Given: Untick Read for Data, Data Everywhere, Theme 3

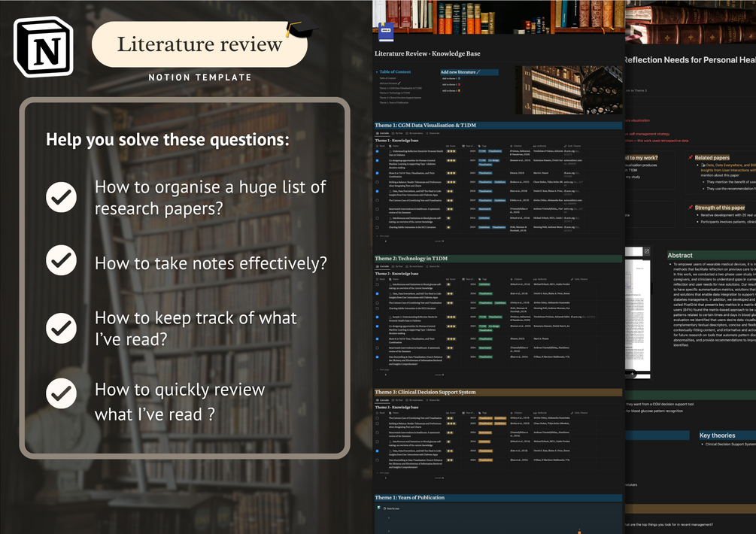Looking at the screenshot, I should (x=377, y=451).
